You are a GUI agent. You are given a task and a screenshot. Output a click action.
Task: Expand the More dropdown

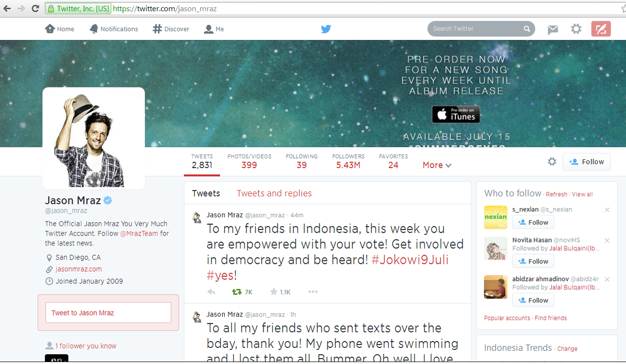pyautogui.click(x=437, y=165)
